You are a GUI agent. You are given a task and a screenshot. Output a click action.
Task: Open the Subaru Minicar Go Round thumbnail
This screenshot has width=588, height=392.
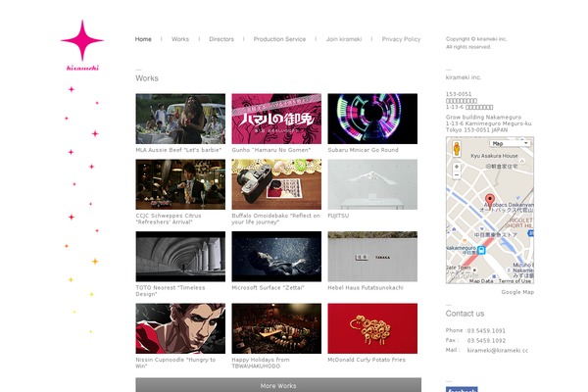pyautogui.click(x=372, y=119)
